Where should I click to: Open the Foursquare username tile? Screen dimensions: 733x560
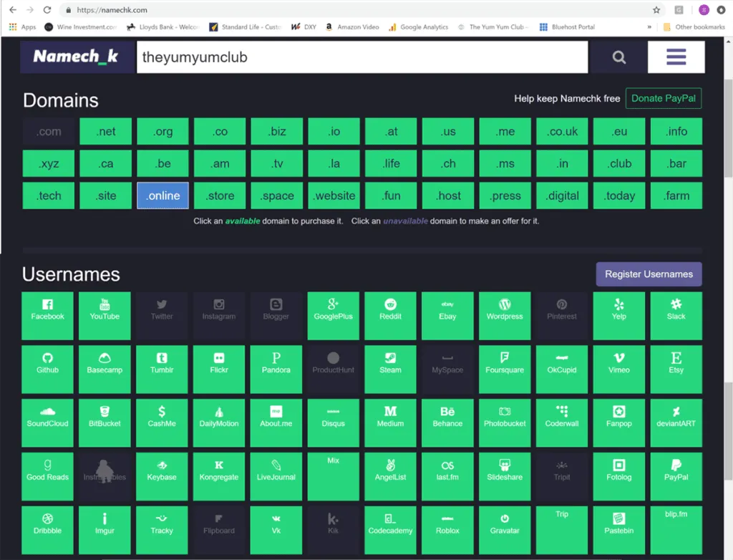(x=505, y=369)
